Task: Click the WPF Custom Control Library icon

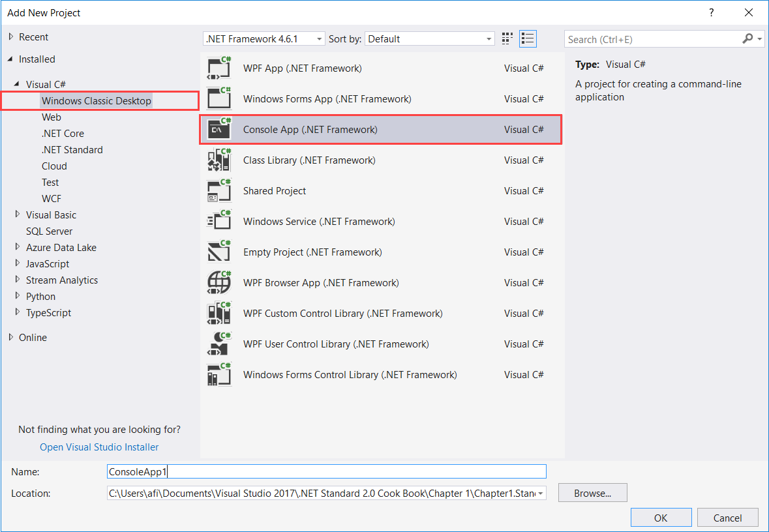Action: click(x=219, y=314)
